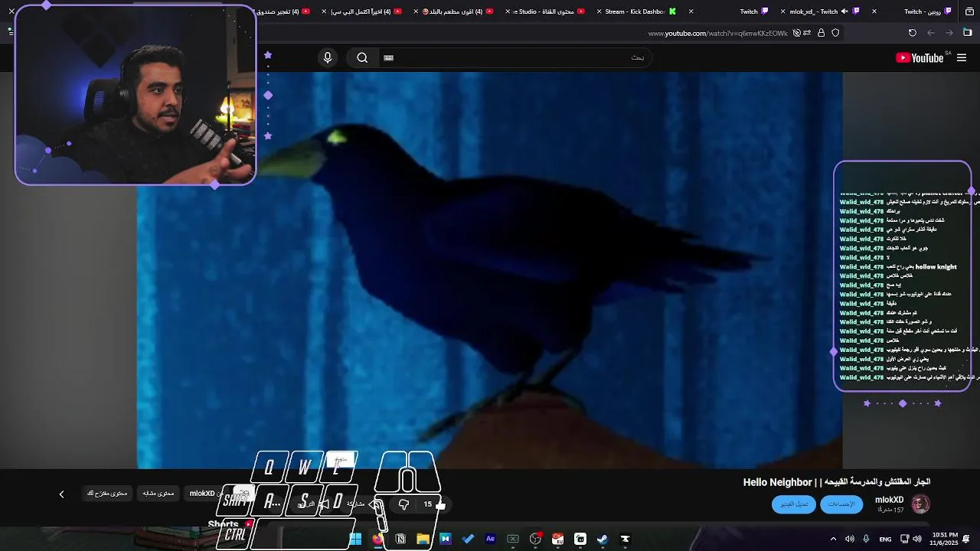
Task: Reload the page with browser refresh icon
Action: [x=913, y=33]
